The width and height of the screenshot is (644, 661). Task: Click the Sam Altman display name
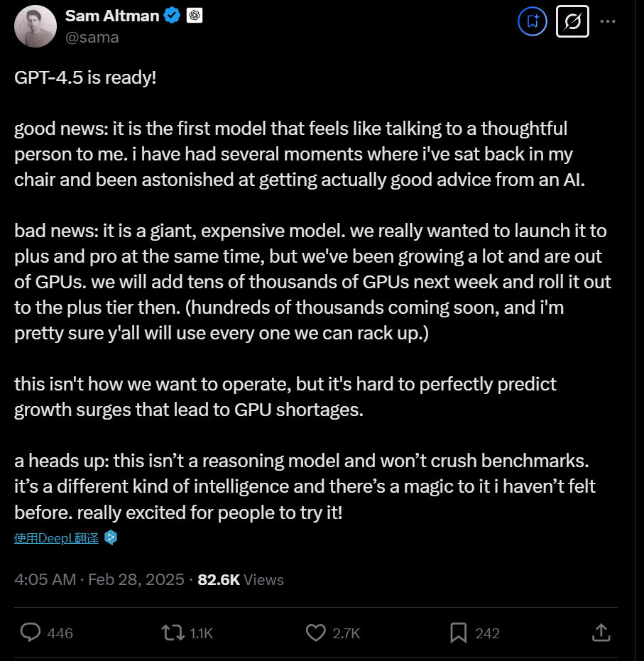tap(114, 14)
